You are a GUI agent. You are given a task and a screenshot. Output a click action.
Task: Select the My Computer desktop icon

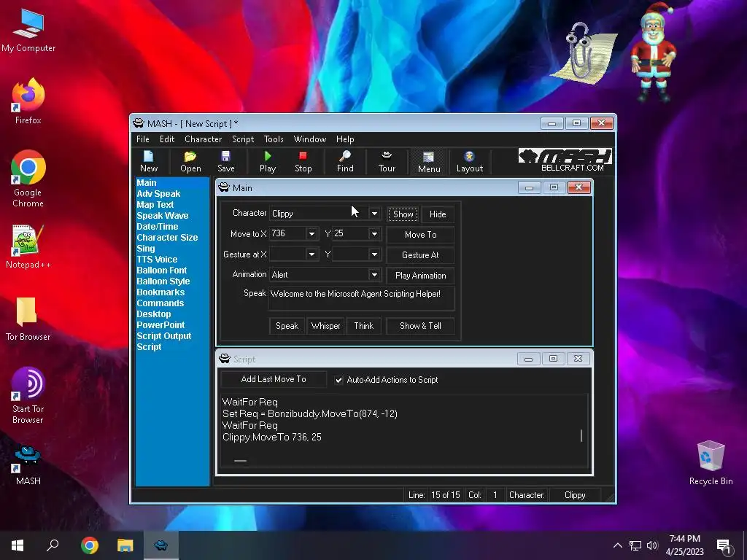click(28, 30)
